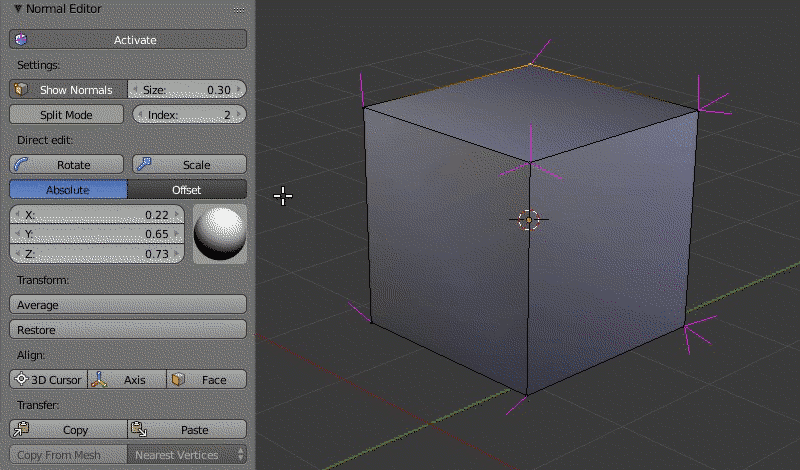Align normals to Face

[207, 380]
